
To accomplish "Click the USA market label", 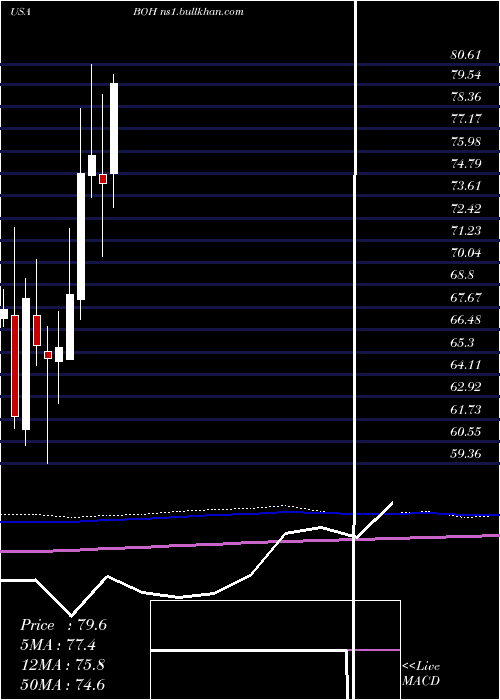I will point(20,12).
